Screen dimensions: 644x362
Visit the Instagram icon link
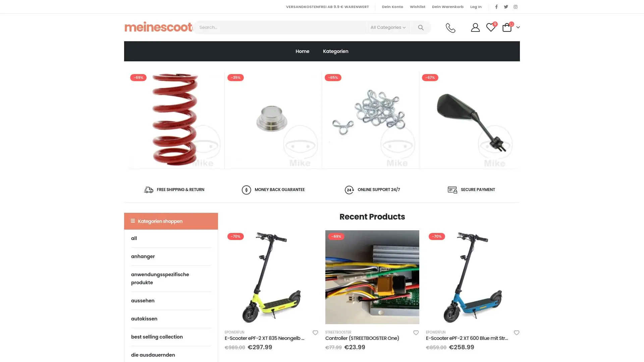[x=516, y=7]
